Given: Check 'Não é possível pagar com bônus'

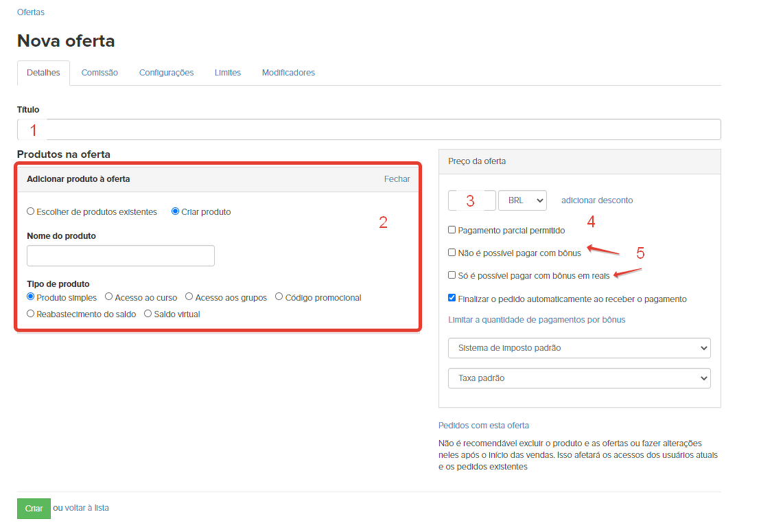Looking at the screenshot, I should 452,253.
